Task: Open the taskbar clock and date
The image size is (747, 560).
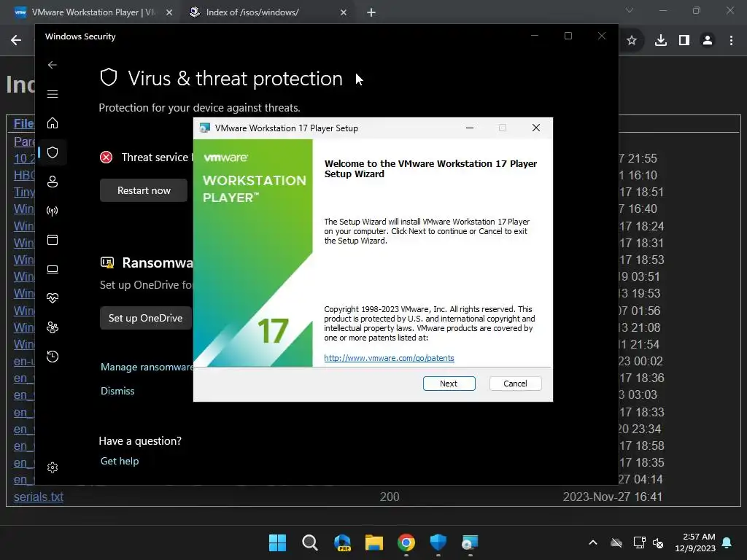Action: [x=695, y=542]
